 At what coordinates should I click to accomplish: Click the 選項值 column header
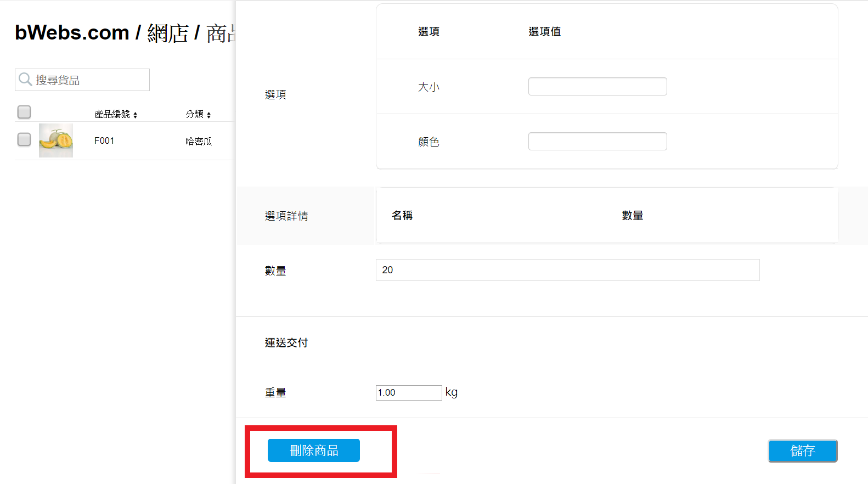pos(544,32)
